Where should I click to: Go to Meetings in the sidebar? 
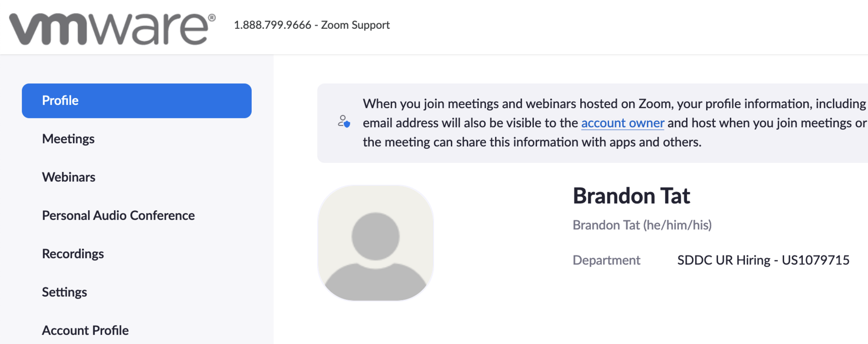coord(68,139)
